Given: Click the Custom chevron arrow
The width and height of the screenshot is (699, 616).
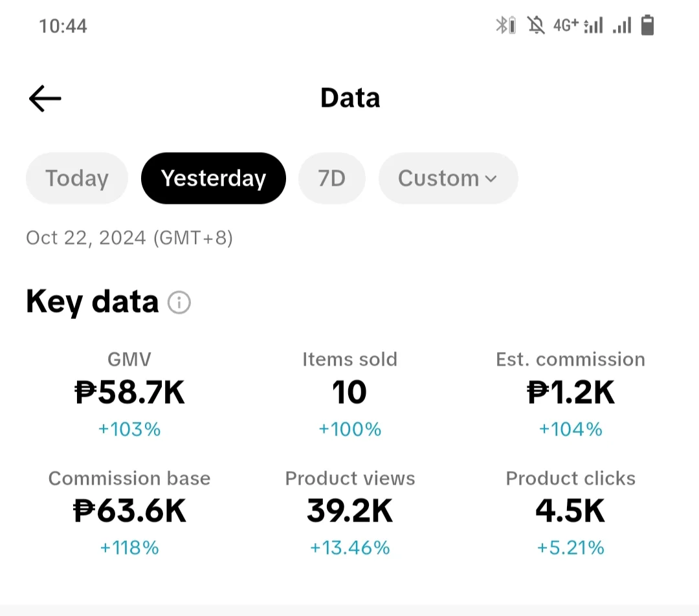Looking at the screenshot, I should (x=491, y=179).
